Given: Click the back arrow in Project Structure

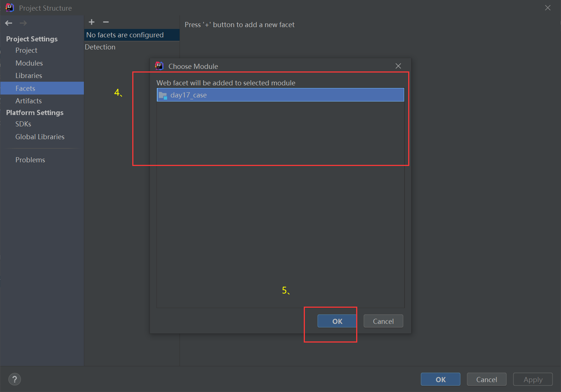Looking at the screenshot, I should point(9,23).
